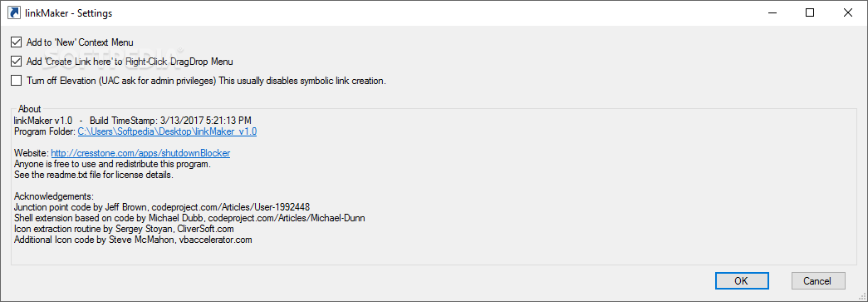This screenshot has width=868, height=302.
Task: Uncheck Add to 'New' Context Menu
Action: point(16,42)
